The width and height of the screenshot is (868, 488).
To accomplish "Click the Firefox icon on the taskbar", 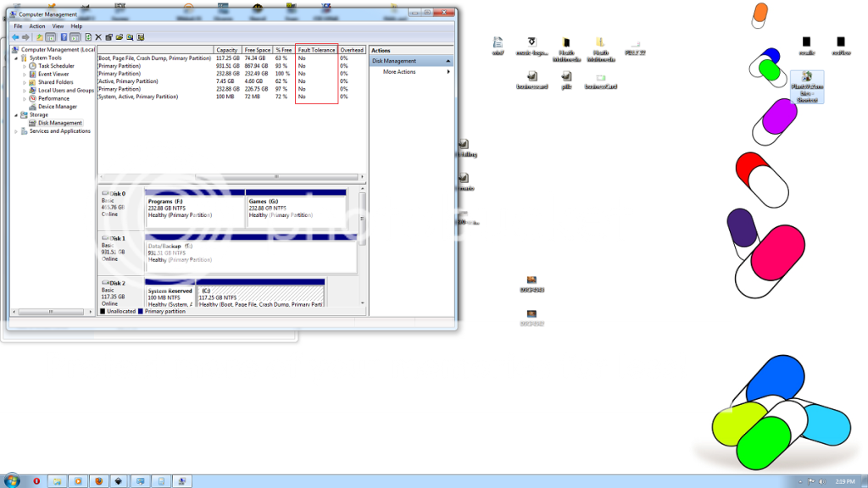I will [x=98, y=480].
